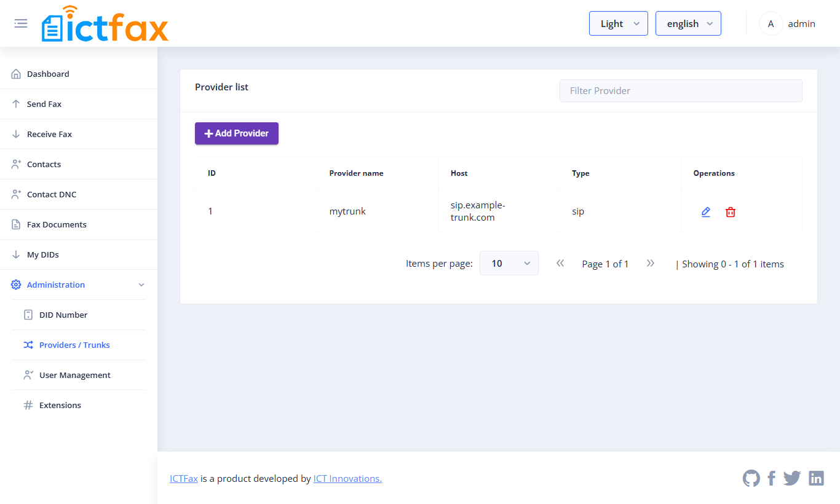Open the GitHub icon in footer
Screen dimensions: 840x504
(x=751, y=478)
